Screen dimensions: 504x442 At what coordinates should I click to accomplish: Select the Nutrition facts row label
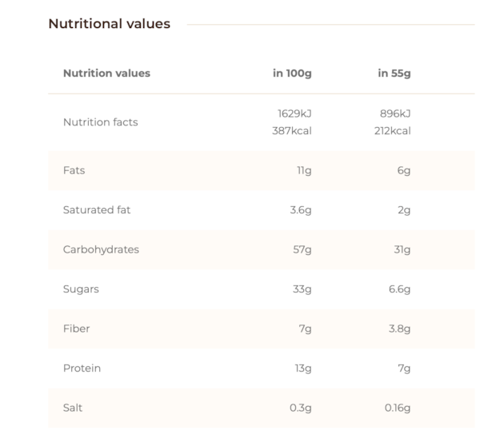click(x=101, y=122)
